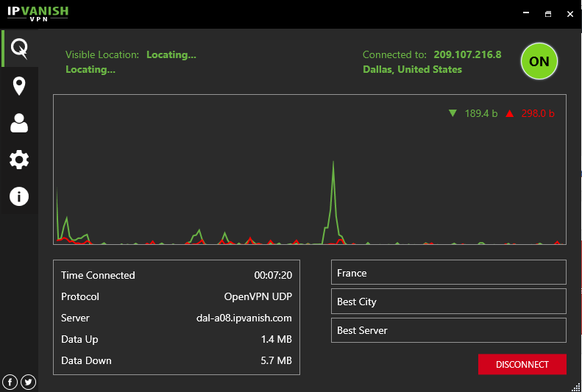582x392 pixels.
Task: Click the red upload arrow indicator
Action: 510,113
